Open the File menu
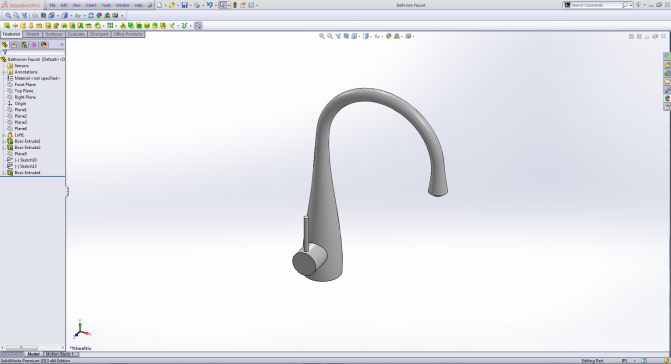 click(52, 5)
